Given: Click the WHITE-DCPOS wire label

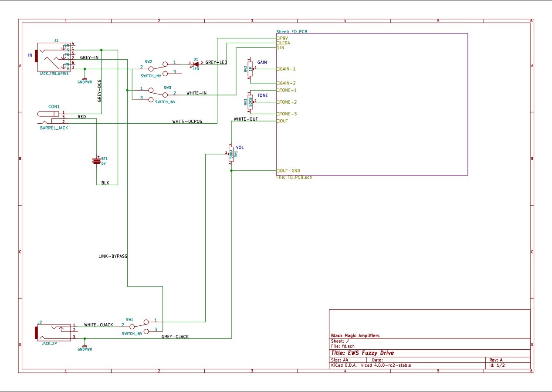Looking at the screenshot, I should tap(187, 122).
